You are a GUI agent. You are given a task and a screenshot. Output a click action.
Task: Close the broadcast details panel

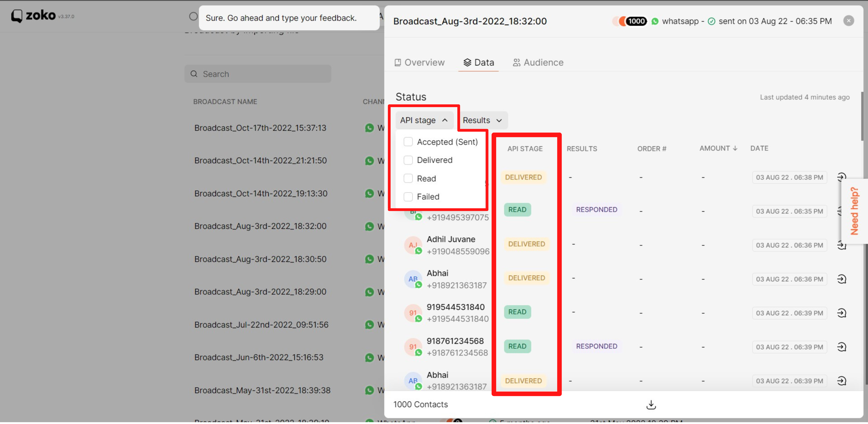848,21
